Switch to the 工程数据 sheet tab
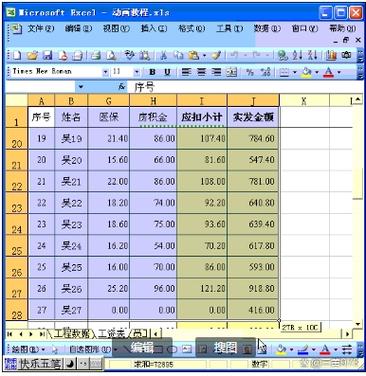 point(71,333)
